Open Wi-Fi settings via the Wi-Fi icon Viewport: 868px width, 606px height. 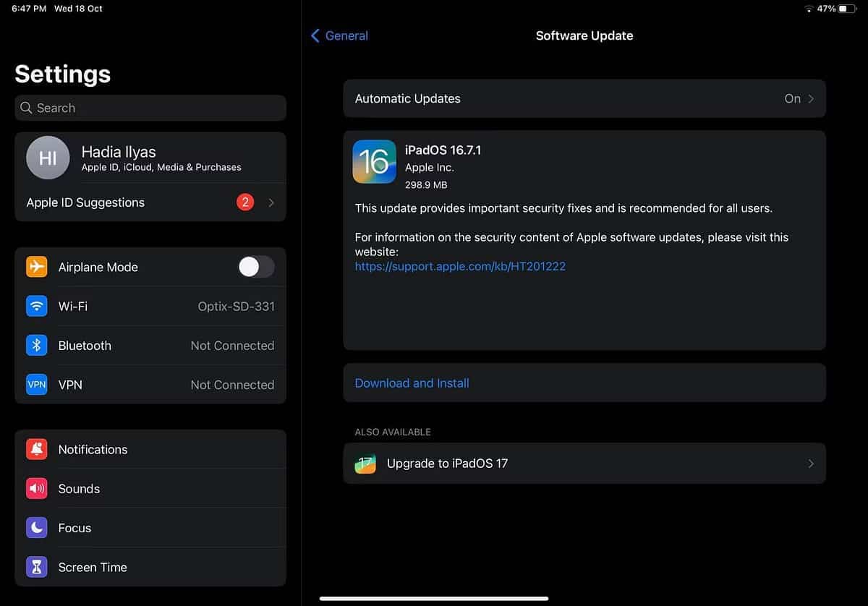coord(36,306)
